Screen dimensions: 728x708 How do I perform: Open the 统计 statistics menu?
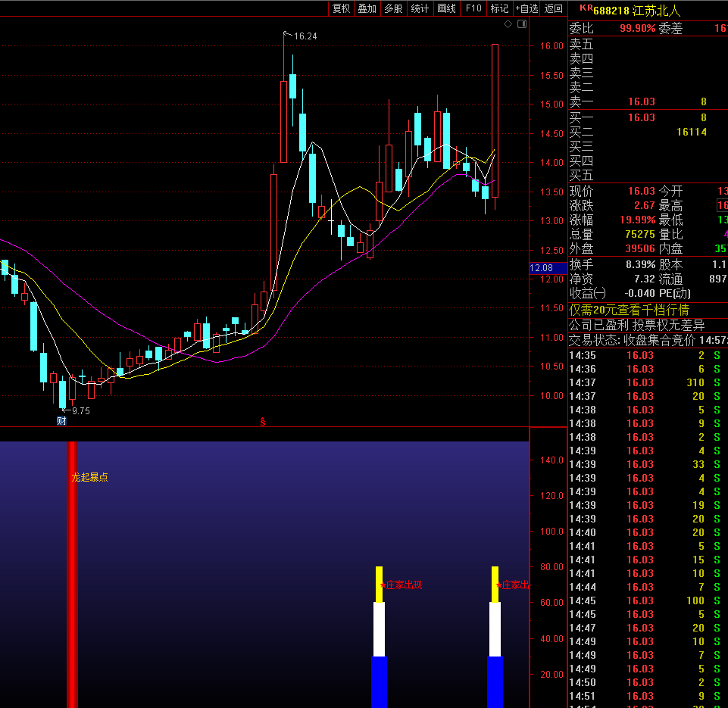[x=420, y=8]
